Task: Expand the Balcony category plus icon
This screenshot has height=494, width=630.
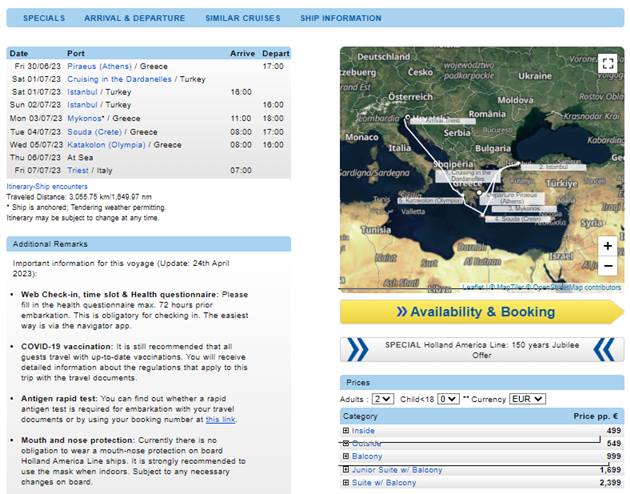Action: [x=346, y=456]
